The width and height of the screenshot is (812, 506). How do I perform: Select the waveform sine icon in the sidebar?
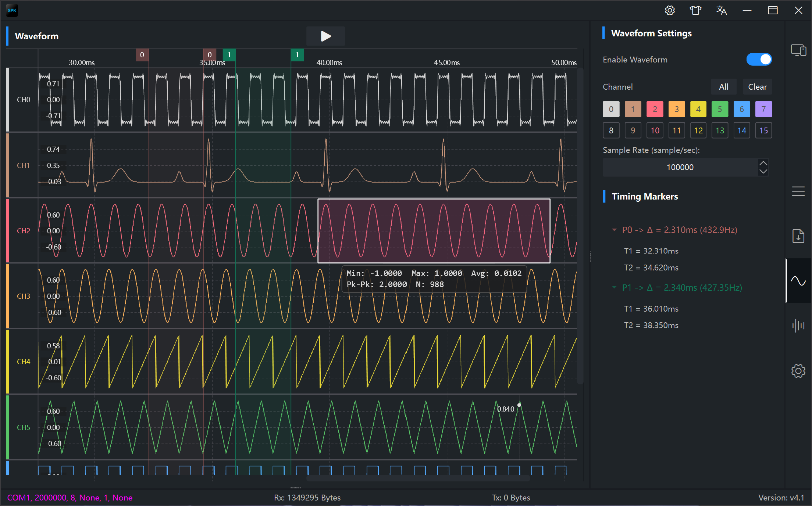[798, 281]
